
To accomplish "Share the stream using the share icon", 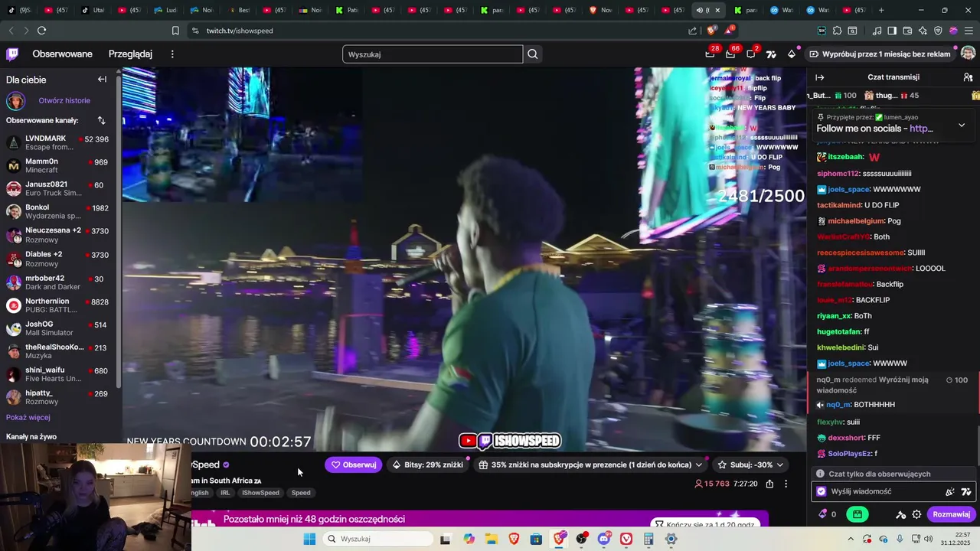I will point(769,484).
